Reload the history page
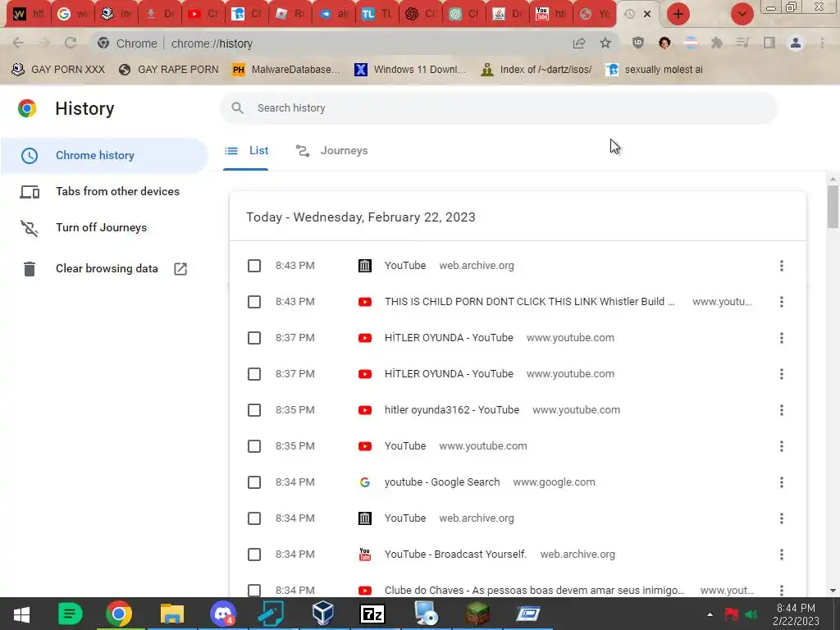Viewport: 840px width, 630px height. (71, 43)
